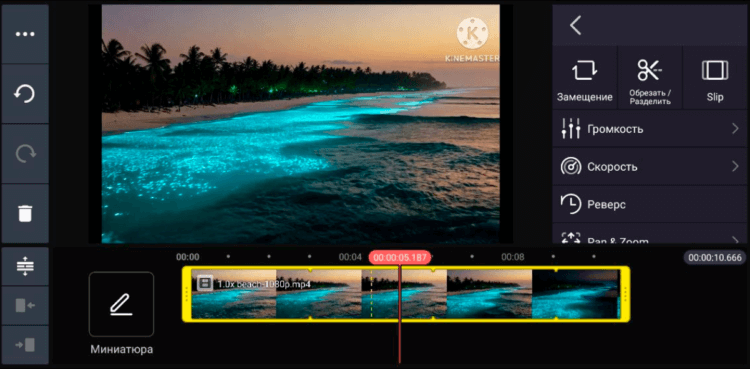Viewport: 750px width, 369px height.
Task: Click the 00:00:05.187 playhead marker
Action: [400, 257]
